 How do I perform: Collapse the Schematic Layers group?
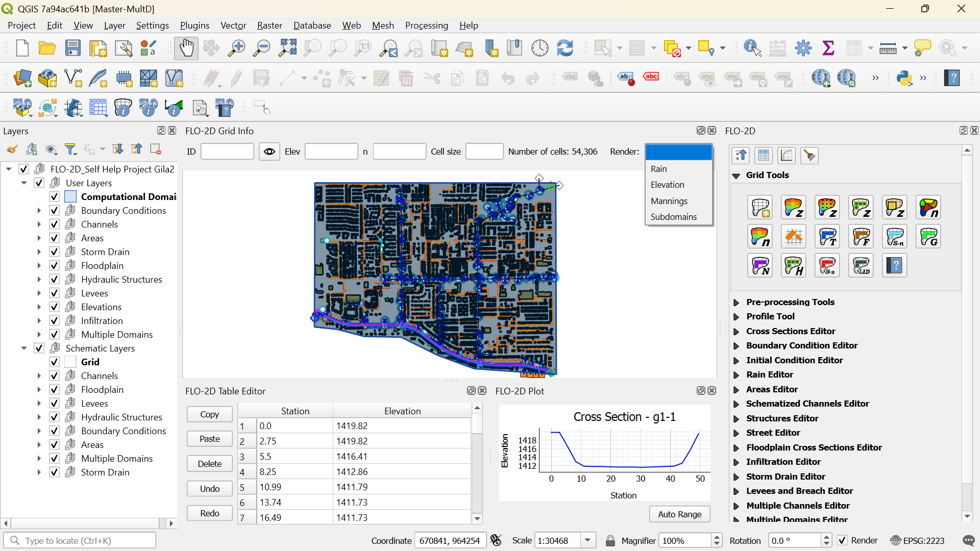point(24,348)
